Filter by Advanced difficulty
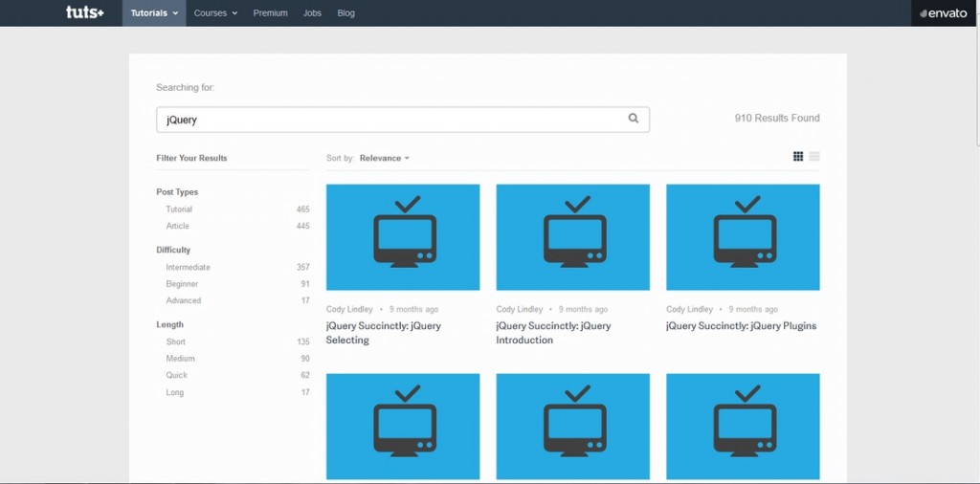 pyautogui.click(x=183, y=300)
